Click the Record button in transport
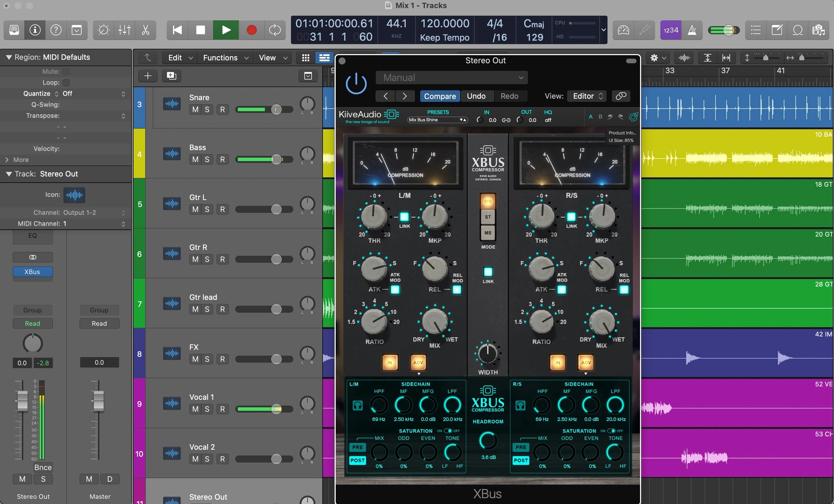The width and height of the screenshot is (834, 504). pyautogui.click(x=251, y=30)
